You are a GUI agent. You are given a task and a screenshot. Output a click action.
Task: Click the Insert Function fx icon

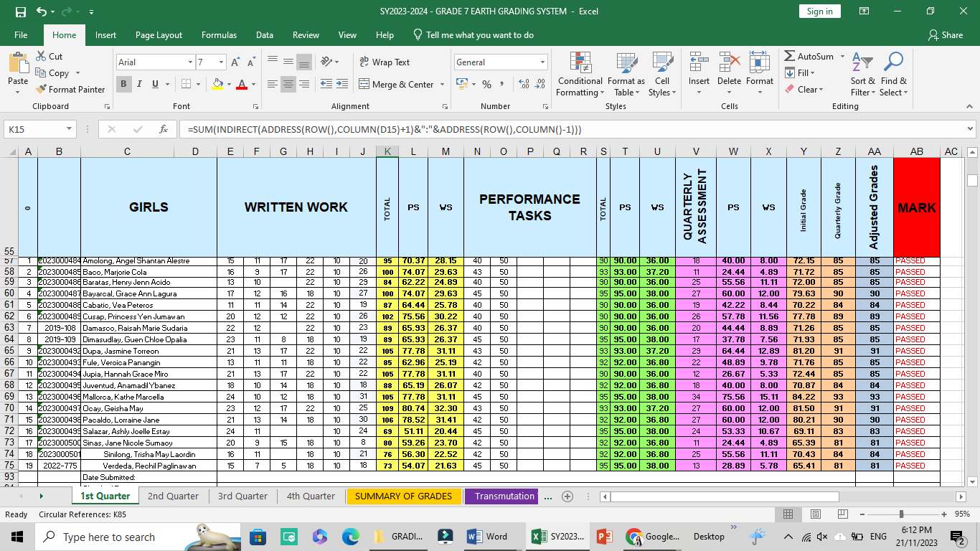tap(164, 129)
